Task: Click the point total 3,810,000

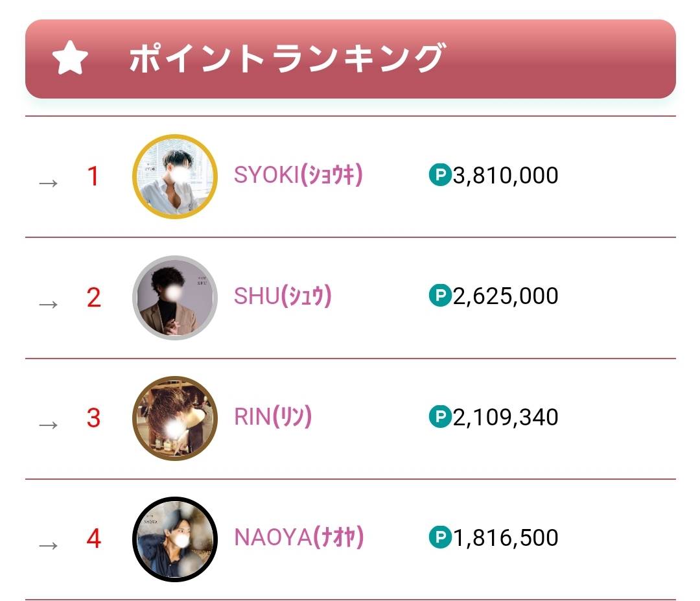Action: click(506, 175)
